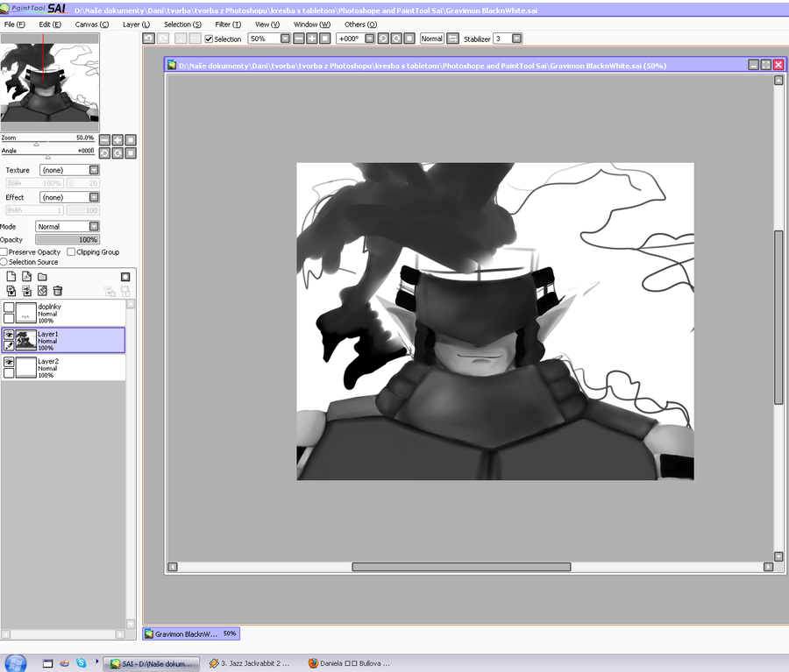The width and height of the screenshot is (789, 672).
Task: Create a new linework layer
Action: pyautogui.click(x=26, y=277)
